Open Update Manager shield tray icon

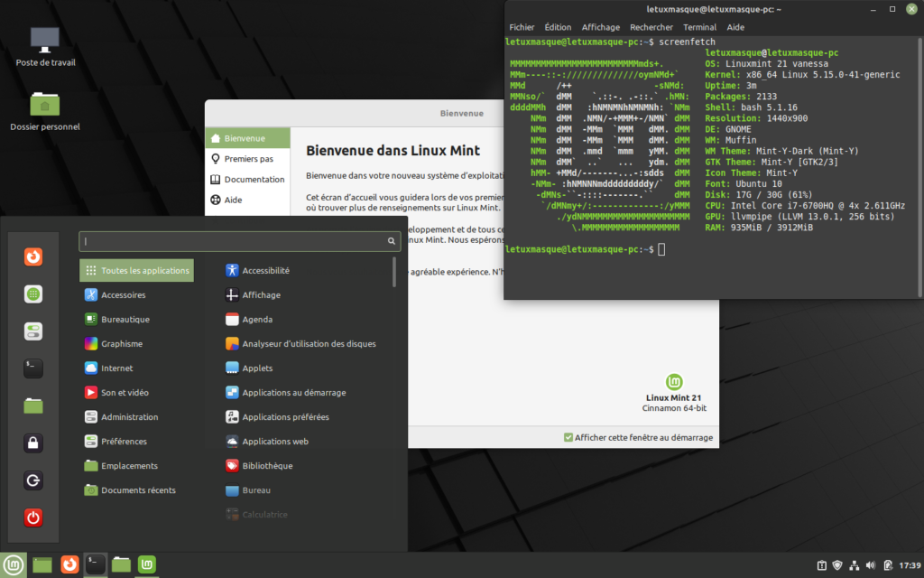[837, 565]
